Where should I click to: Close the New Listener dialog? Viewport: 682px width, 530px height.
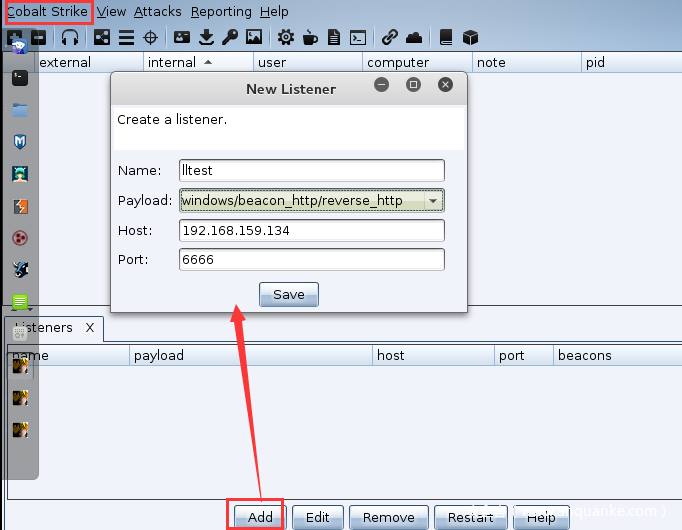[x=445, y=84]
